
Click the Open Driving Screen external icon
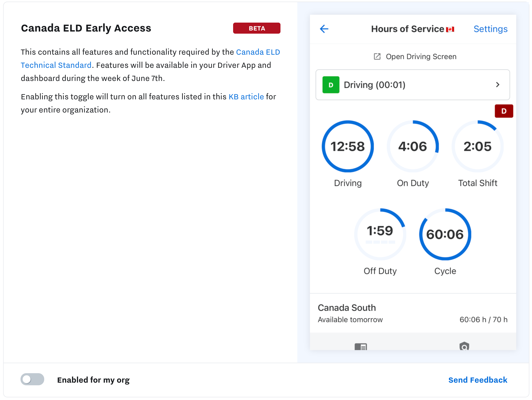tap(377, 57)
